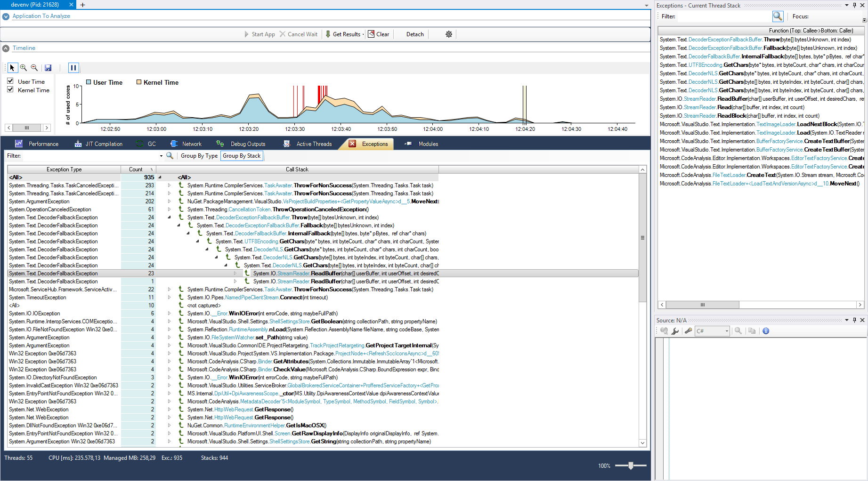The image size is (868, 481).
Task: Collapse the Timeline section
Action: pyautogui.click(x=5, y=48)
